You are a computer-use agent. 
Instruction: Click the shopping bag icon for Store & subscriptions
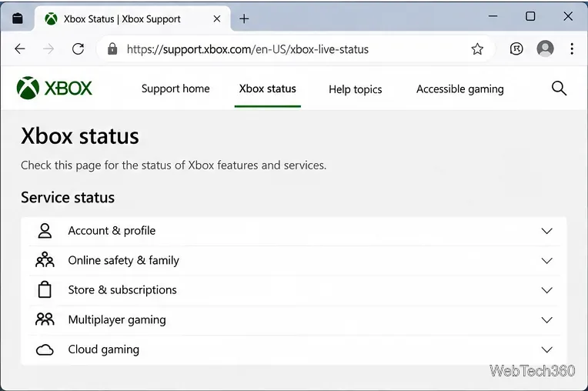pyautogui.click(x=45, y=289)
